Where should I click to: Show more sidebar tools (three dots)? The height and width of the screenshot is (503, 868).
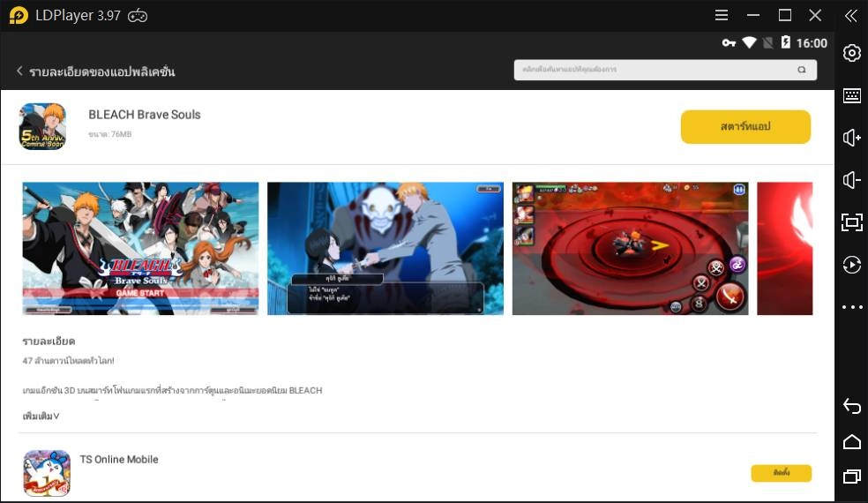[851, 307]
